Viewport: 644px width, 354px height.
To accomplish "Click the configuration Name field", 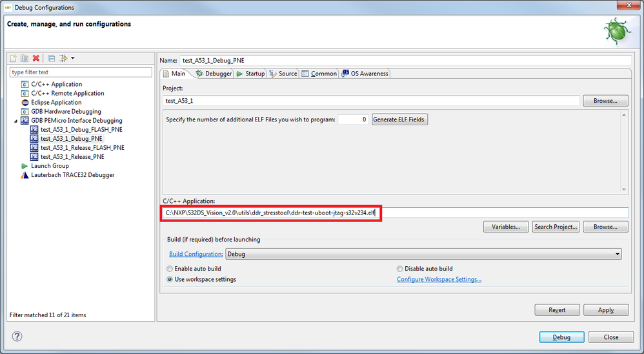I will pos(405,61).
